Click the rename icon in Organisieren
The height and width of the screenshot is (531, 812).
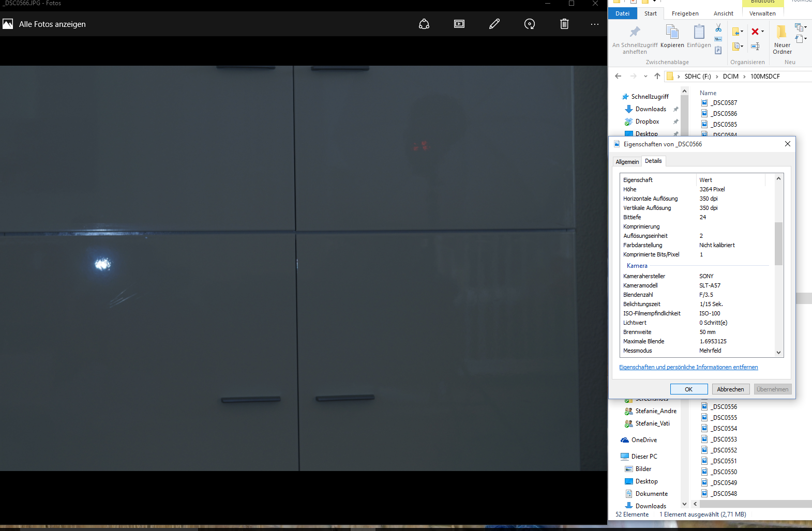point(755,47)
